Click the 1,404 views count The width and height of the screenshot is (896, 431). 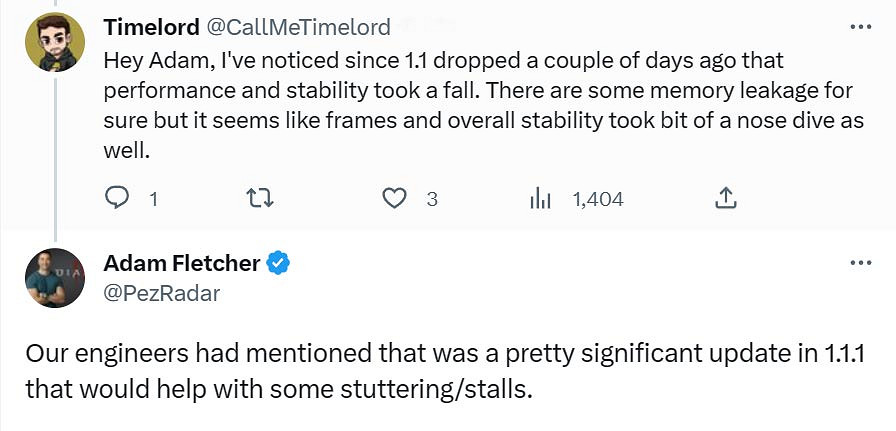pyautogui.click(x=597, y=199)
